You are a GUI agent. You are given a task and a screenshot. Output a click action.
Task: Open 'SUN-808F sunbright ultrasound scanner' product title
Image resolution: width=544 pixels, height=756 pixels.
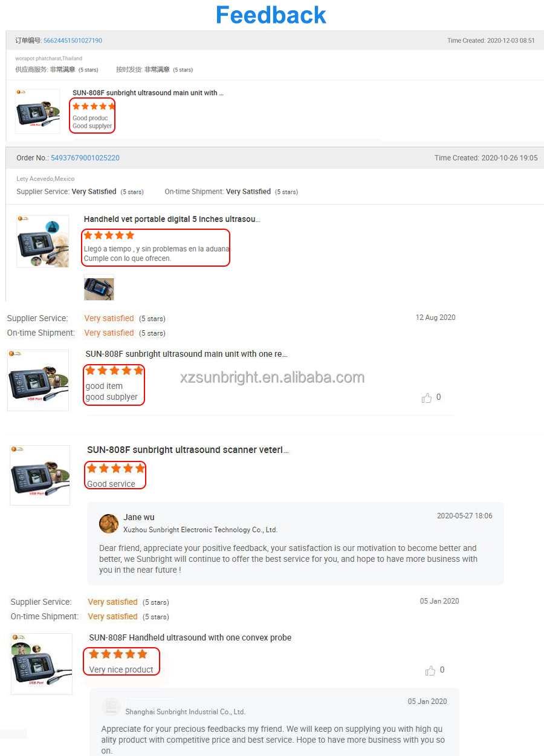pyautogui.click(x=188, y=450)
